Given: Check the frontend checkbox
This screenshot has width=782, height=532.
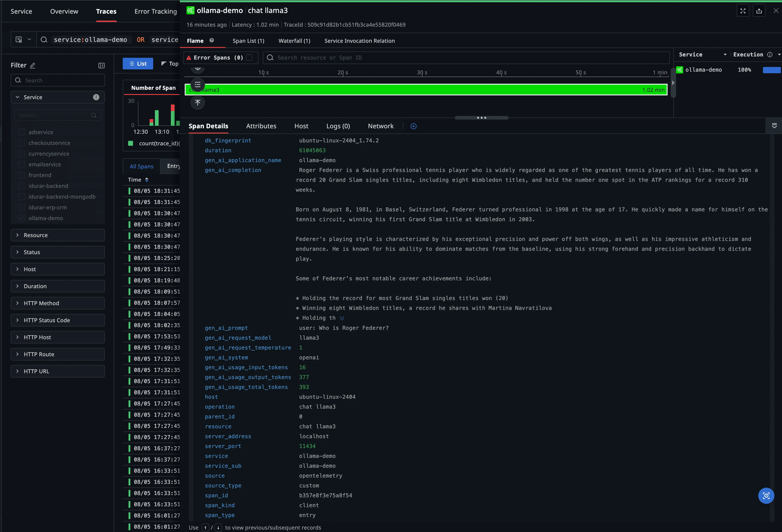Looking at the screenshot, I should pos(21,175).
